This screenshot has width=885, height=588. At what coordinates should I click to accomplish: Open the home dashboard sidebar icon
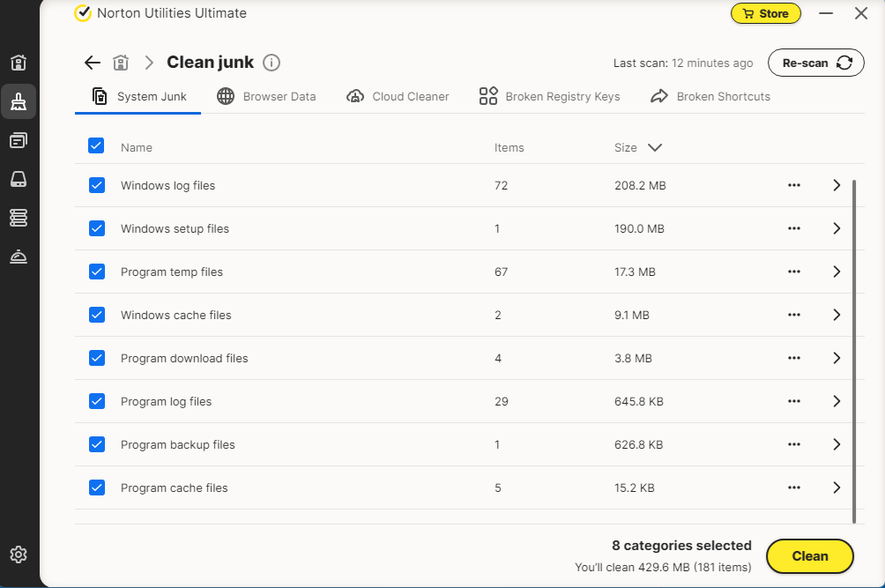19,63
